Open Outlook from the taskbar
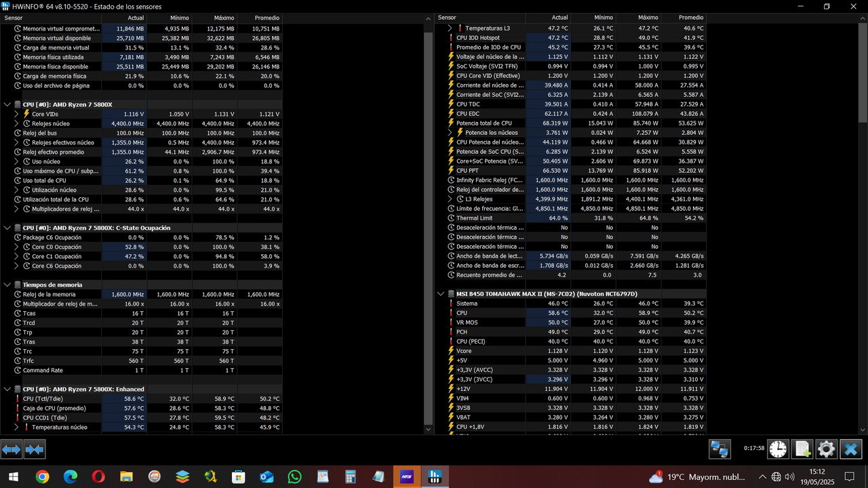868x488 pixels. pos(267,477)
